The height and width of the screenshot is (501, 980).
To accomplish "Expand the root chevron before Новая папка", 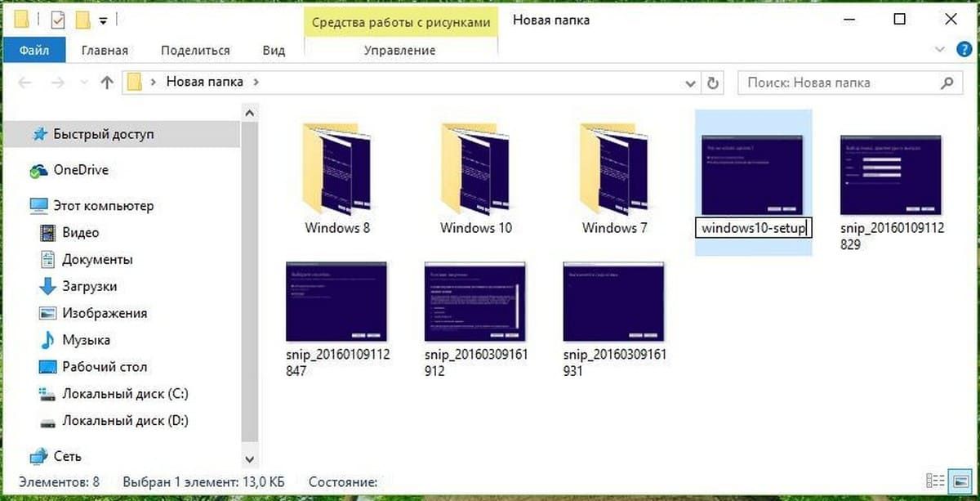I will pos(155,83).
